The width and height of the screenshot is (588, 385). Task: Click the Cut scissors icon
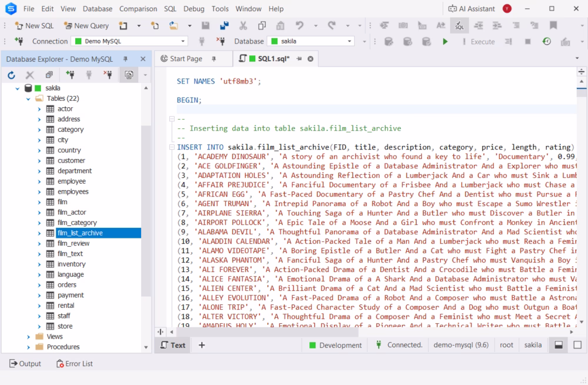coord(243,25)
